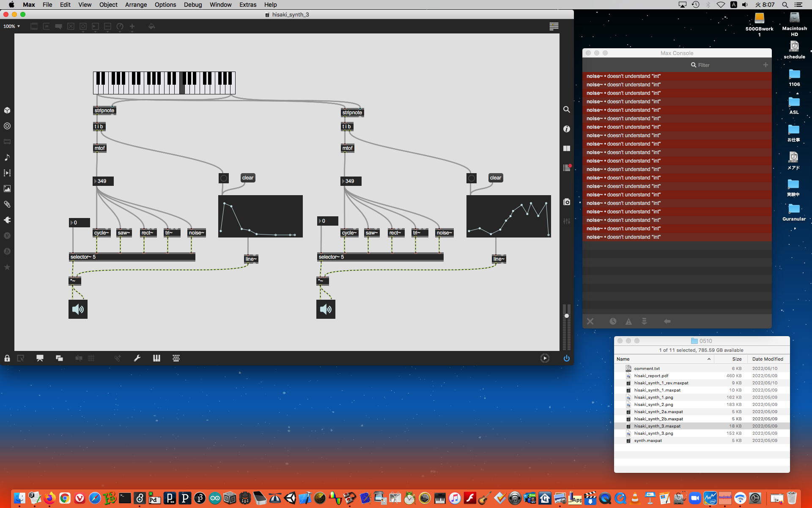
Task: Show timestamps with clock icon in console
Action: point(612,321)
